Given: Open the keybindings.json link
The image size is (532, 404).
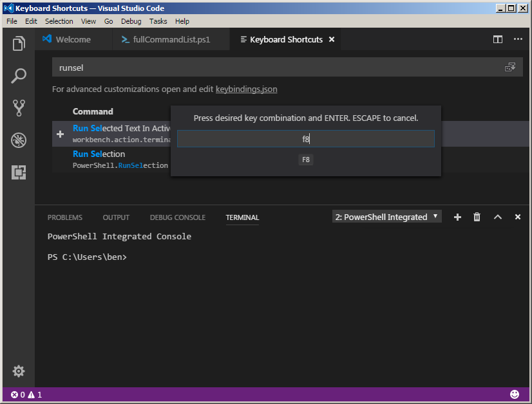Looking at the screenshot, I should (246, 89).
